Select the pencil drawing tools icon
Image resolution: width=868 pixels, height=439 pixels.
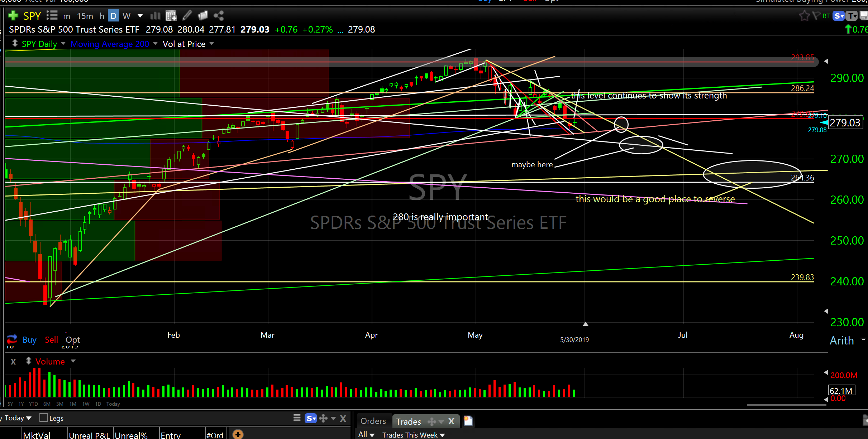pyautogui.click(x=187, y=16)
